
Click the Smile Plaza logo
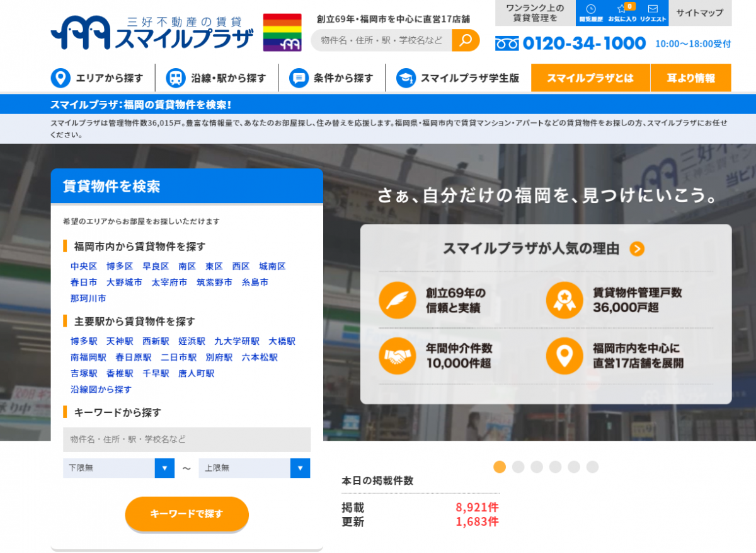(152, 32)
